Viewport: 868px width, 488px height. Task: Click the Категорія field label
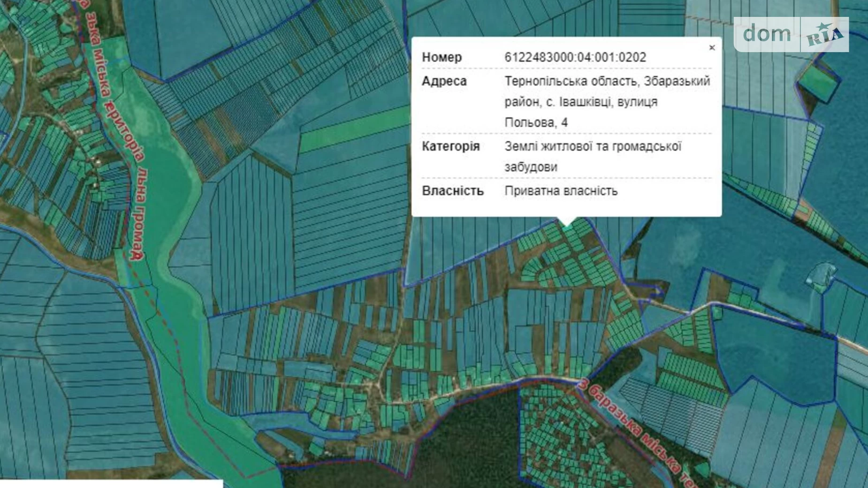tap(451, 146)
